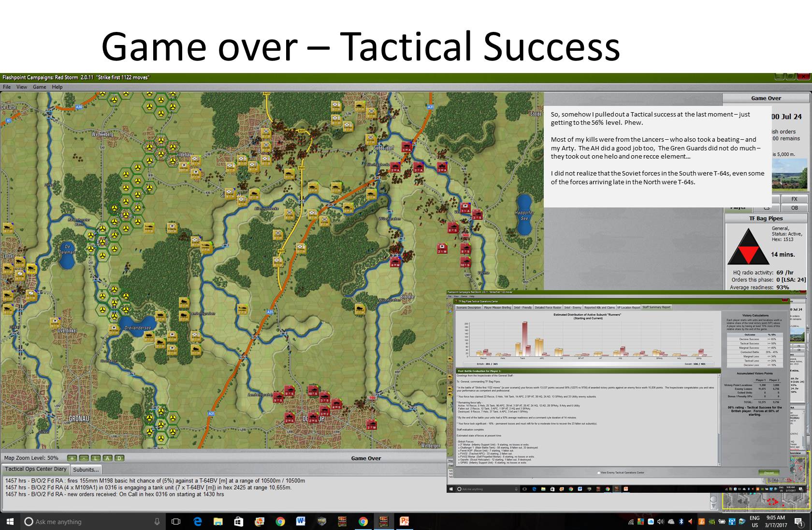
Task: Open Scenario Description tab in Operations Center window
Action: [469, 308]
